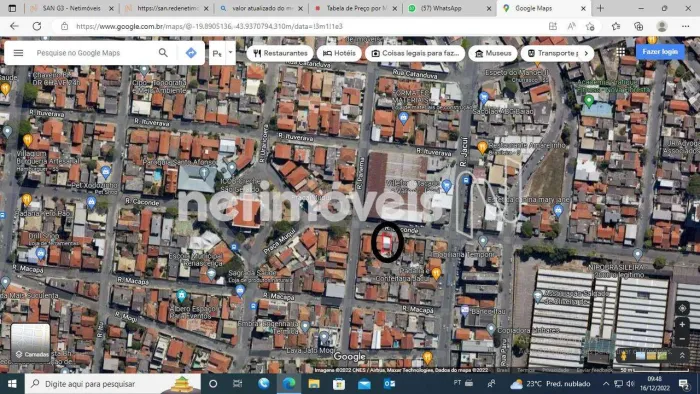Open weather widget showing 23°C
Viewport: 700px width, 394px height.
coord(550,384)
